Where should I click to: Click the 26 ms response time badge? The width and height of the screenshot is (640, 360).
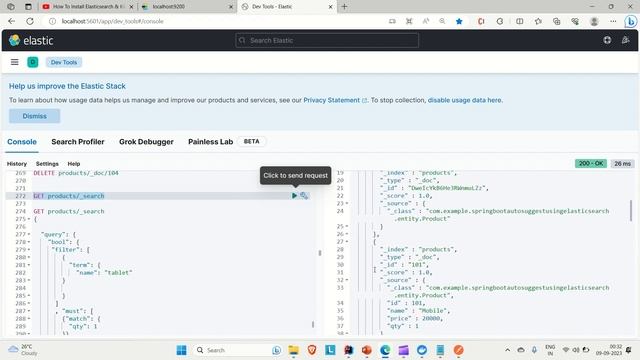(x=622, y=163)
